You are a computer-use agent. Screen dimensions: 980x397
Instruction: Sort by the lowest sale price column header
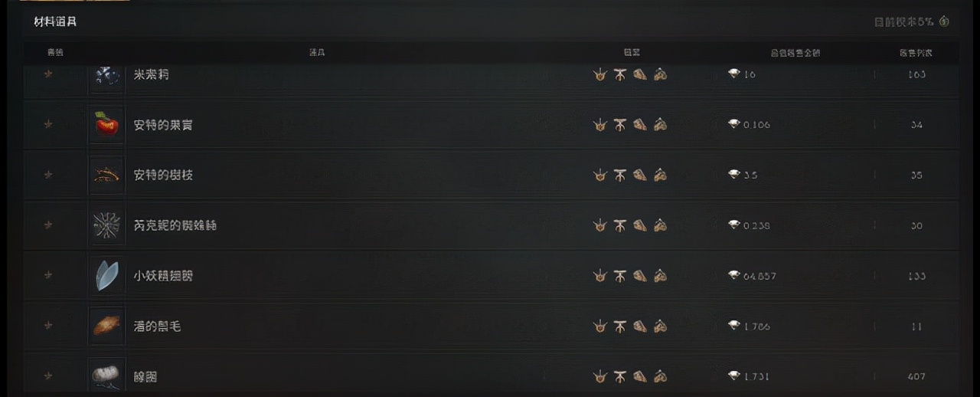point(795,53)
